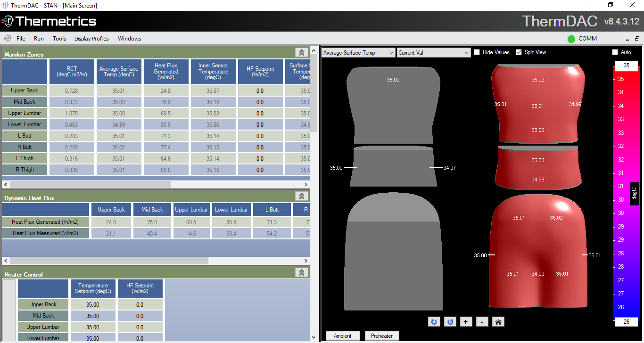
Task: Click the Upper Back row in Manikin Zones
Action: [25, 90]
